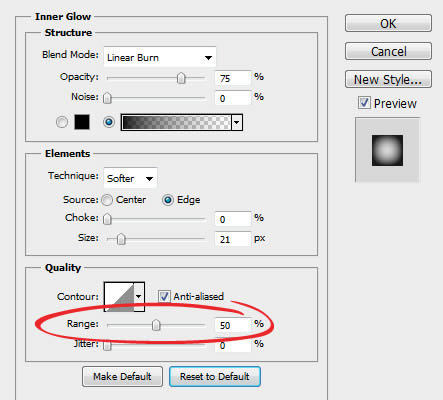Click the contour curve thumbnail
The image size is (443, 400).
tap(119, 297)
